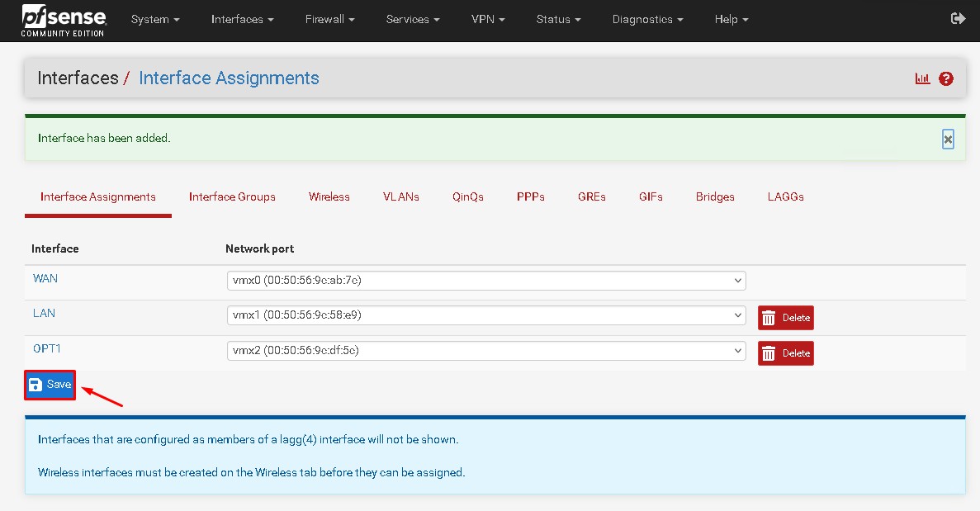Open the WAN network port dropdown
980x511 pixels.
point(485,281)
